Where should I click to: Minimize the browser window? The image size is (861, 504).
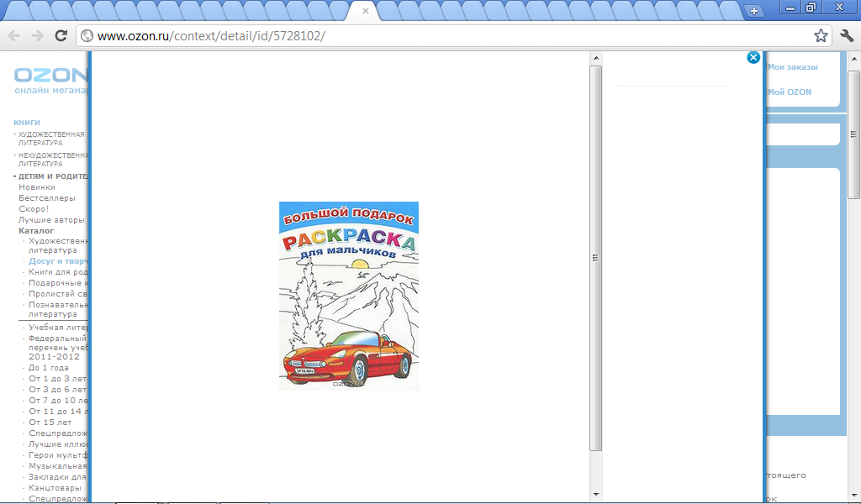[790, 8]
